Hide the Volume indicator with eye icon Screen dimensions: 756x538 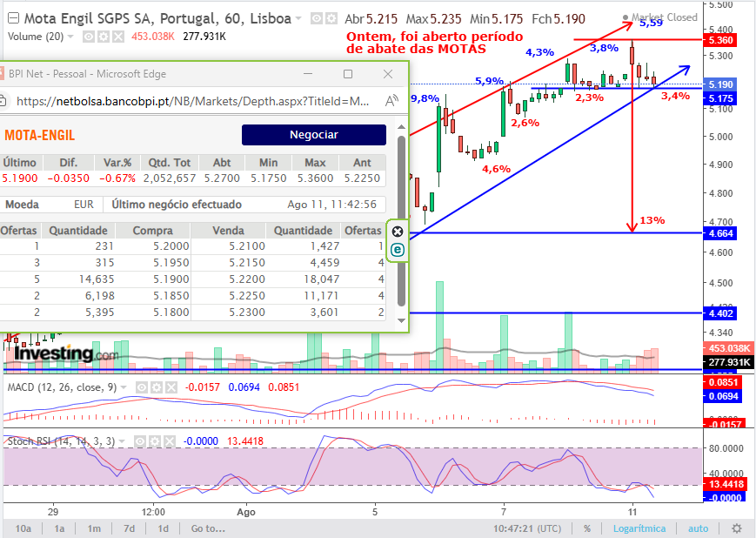click(x=88, y=37)
